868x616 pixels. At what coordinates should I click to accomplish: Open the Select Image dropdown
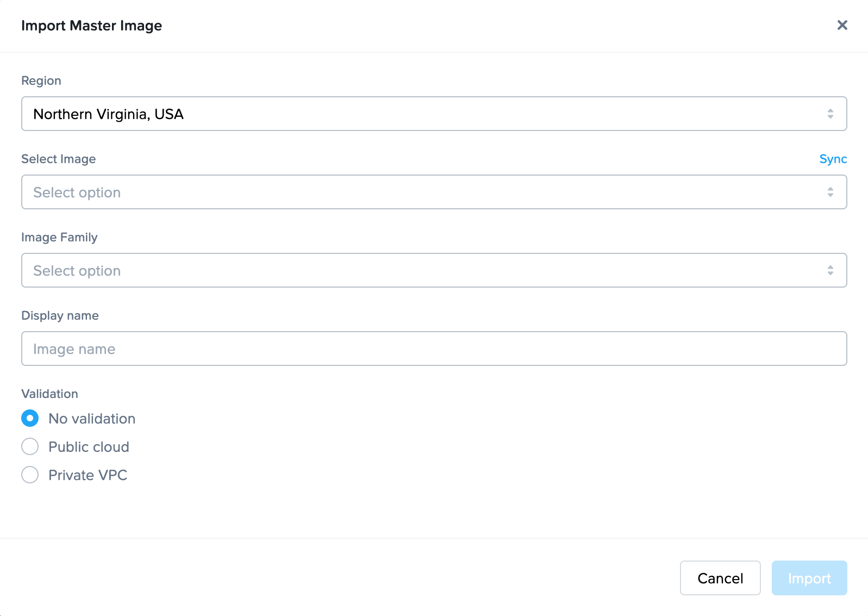[434, 191]
